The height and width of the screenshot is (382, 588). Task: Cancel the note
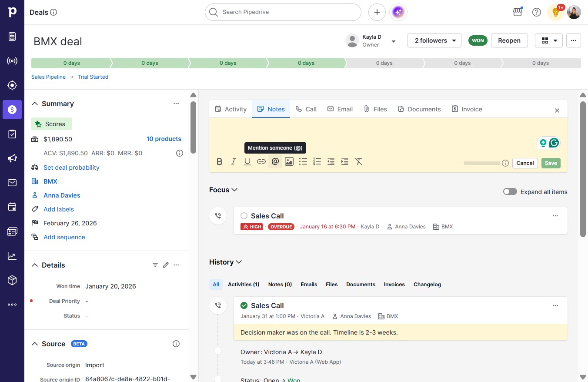point(525,163)
